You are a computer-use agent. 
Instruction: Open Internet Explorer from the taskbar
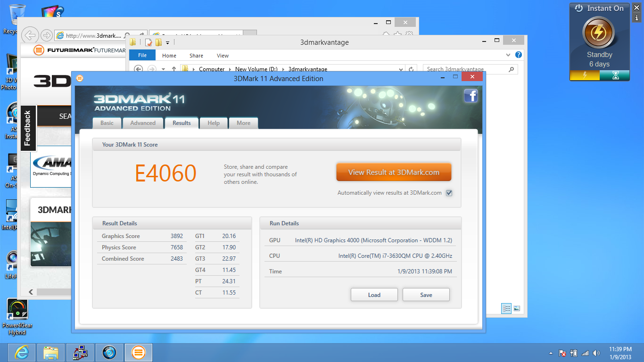pos(21,352)
